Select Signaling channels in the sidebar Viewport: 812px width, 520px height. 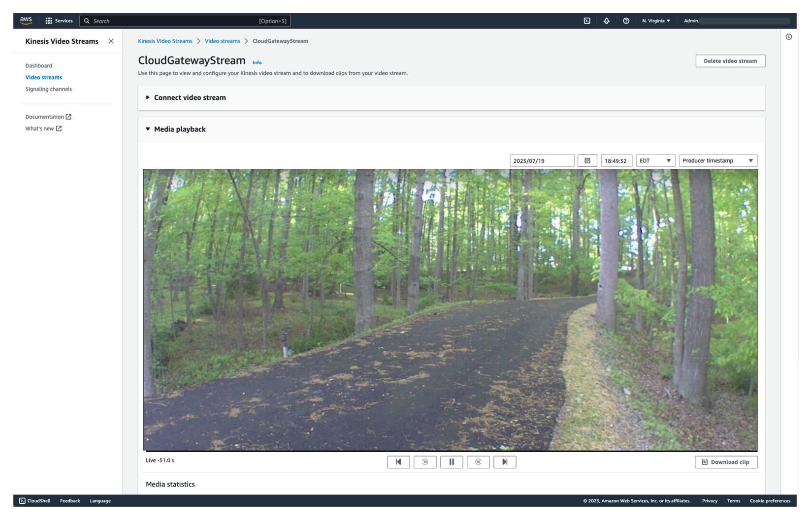pyautogui.click(x=48, y=89)
